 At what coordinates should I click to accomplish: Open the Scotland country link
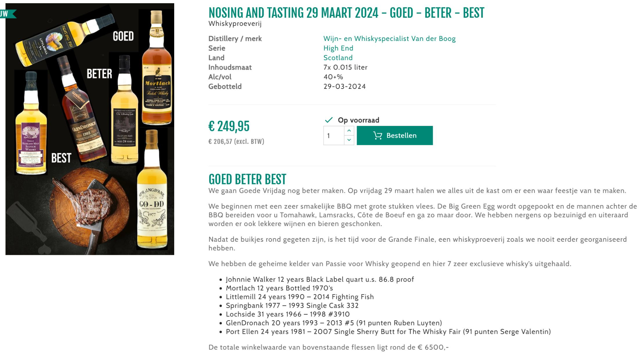(338, 58)
